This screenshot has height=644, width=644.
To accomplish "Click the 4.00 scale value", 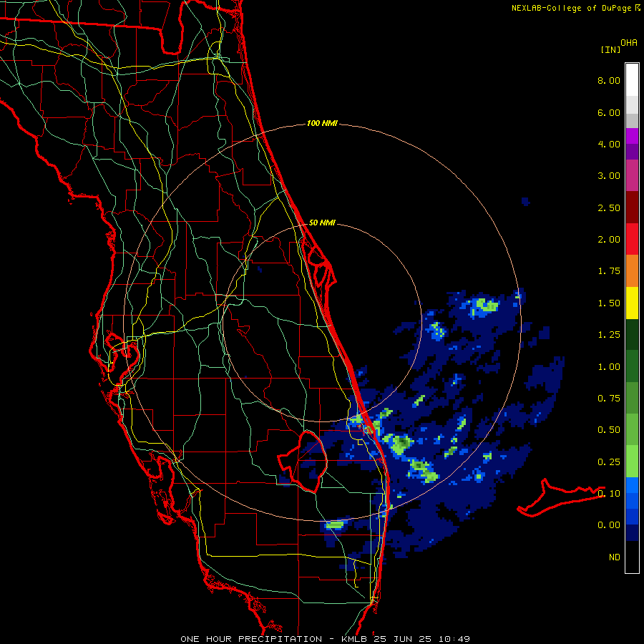I will click(x=609, y=144).
